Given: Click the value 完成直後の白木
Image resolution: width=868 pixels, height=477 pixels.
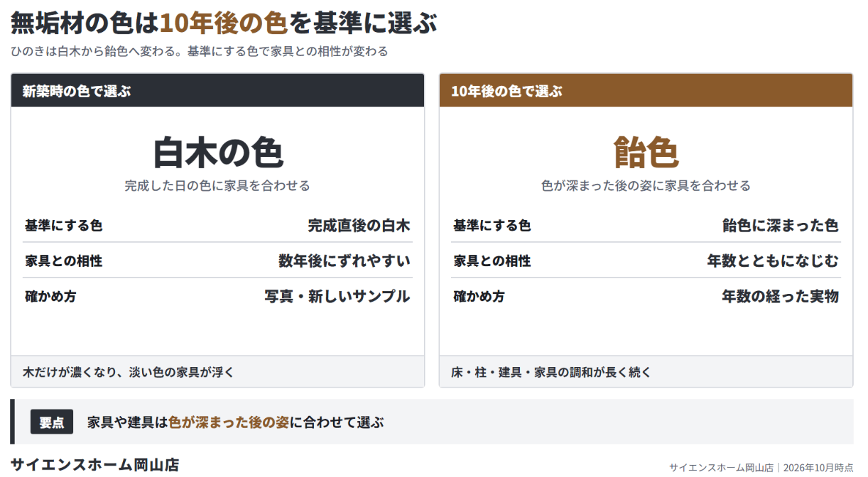Looking at the screenshot, I should click(359, 226).
